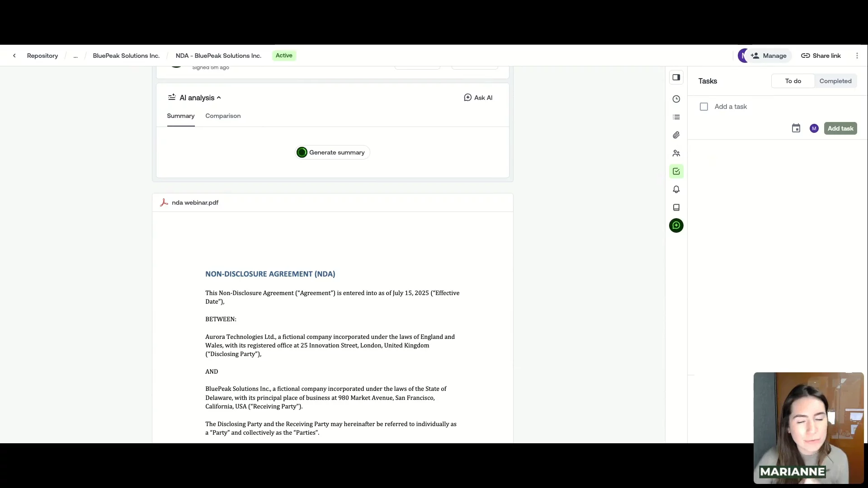Expand the breadcrumb ellipsis
This screenshot has height=488, width=868.
point(75,56)
